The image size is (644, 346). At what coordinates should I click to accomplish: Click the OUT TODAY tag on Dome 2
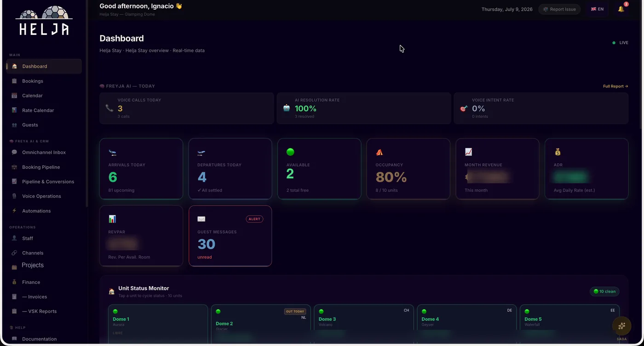pyautogui.click(x=295, y=311)
